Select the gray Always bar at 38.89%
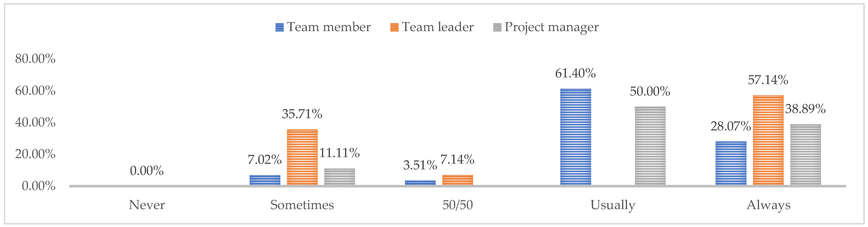Image resolution: width=868 pixels, height=227 pixels. pos(805,154)
